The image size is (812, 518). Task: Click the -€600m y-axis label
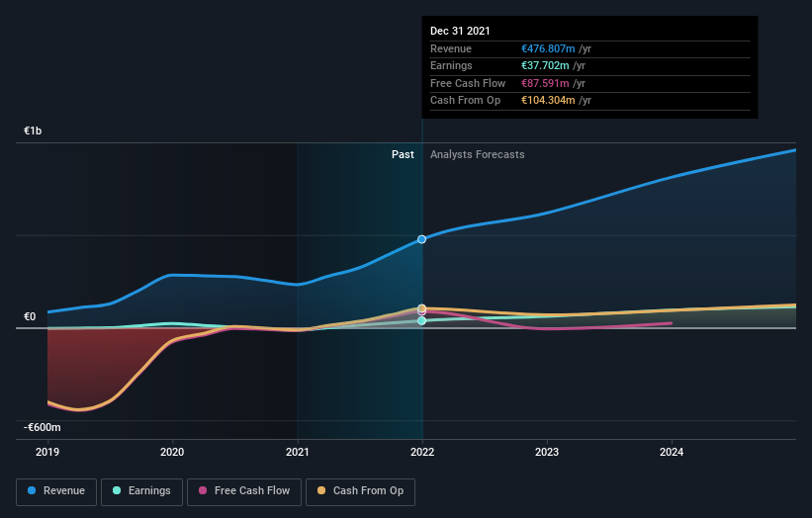pyautogui.click(x=42, y=427)
